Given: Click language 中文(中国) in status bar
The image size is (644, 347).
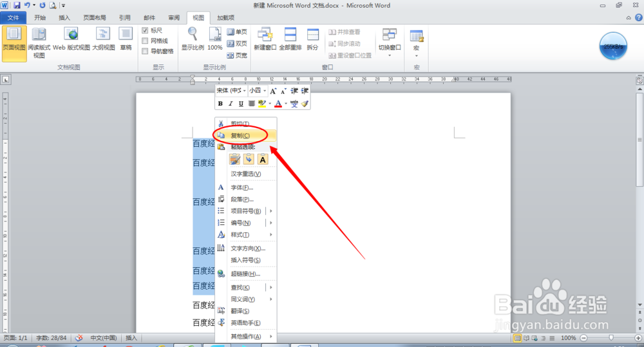Looking at the screenshot, I should [104, 337].
